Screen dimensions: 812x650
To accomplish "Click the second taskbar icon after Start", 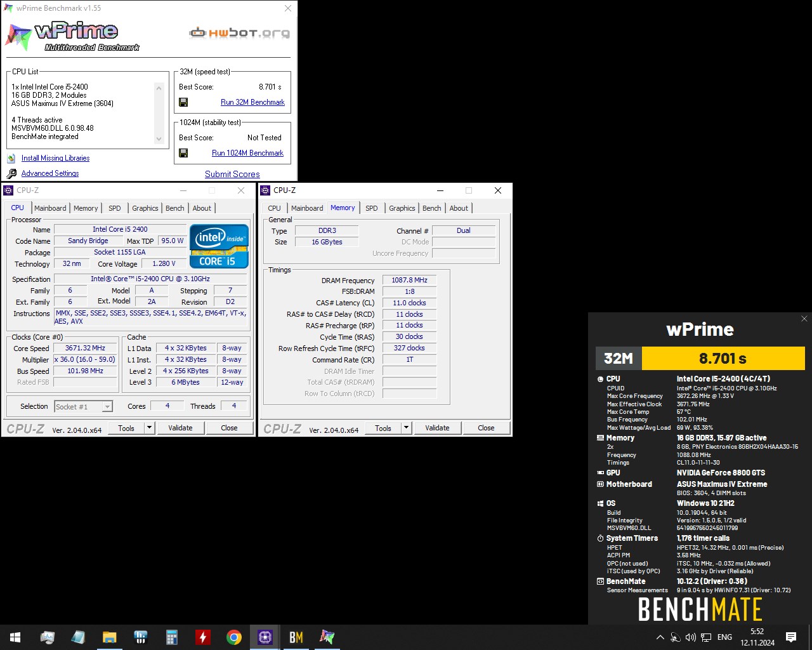I will pyautogui.click(x=79, y=637).
